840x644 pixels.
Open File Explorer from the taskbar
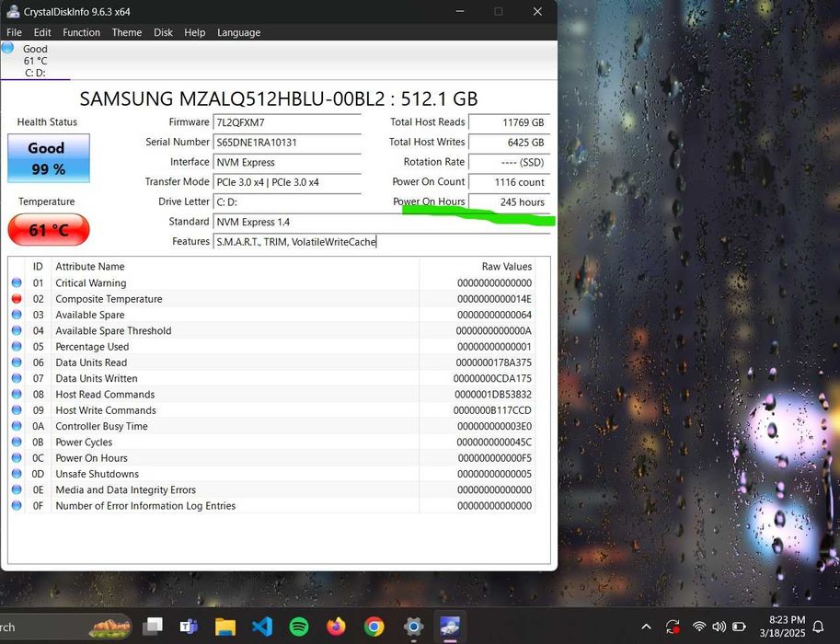point(225,626)
